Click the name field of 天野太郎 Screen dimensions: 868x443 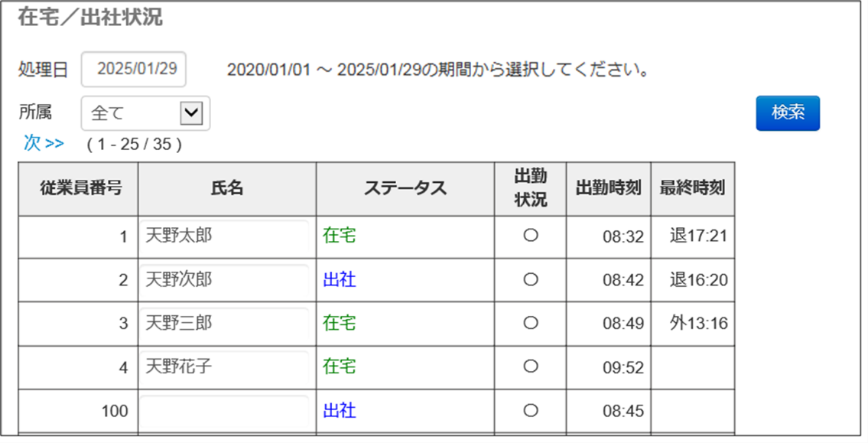[226, 236]
